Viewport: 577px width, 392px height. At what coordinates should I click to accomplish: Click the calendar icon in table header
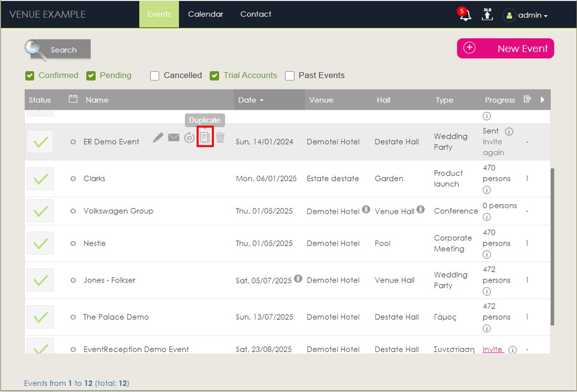click(73, 99)
